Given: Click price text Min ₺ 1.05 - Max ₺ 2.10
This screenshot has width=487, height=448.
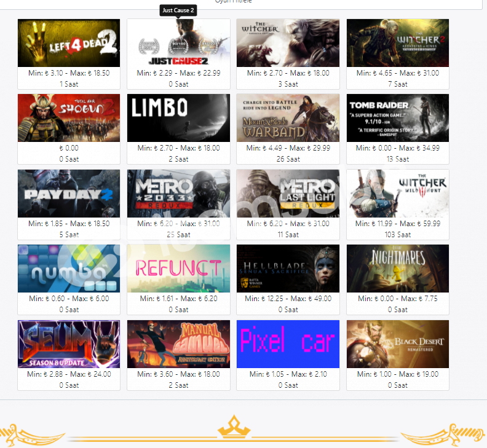Looking at the screenshot, I should 288,374.
